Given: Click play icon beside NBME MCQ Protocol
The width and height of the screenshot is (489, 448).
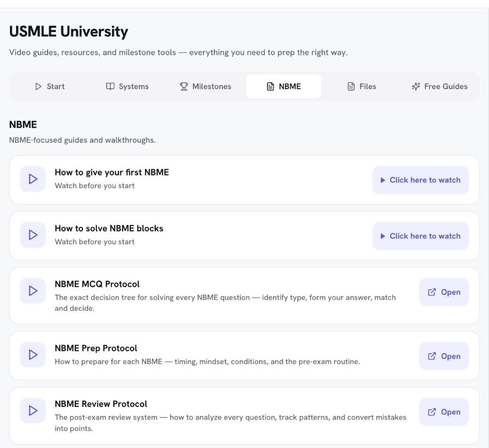Looking at the screenshot, I should click(x=33, y=290).
